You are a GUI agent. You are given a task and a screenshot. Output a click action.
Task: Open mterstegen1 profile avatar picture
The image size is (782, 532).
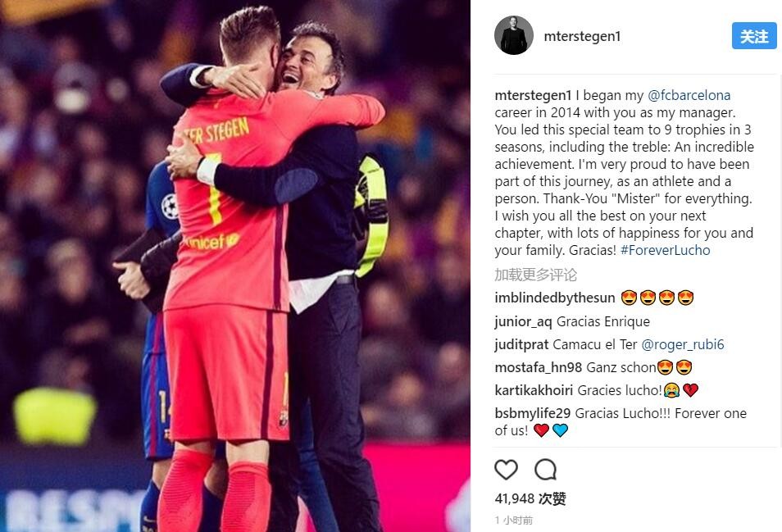(514, 35)
